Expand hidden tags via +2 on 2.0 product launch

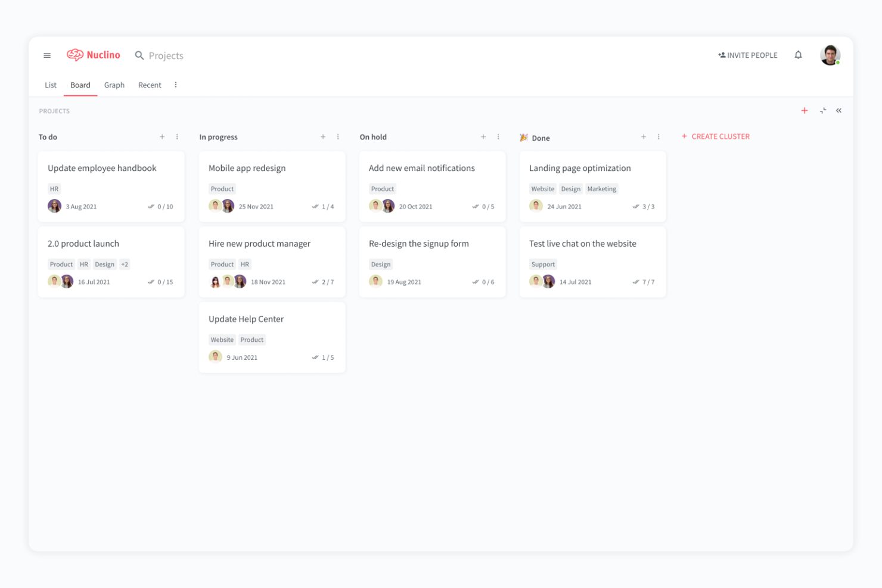pos(124,264)
